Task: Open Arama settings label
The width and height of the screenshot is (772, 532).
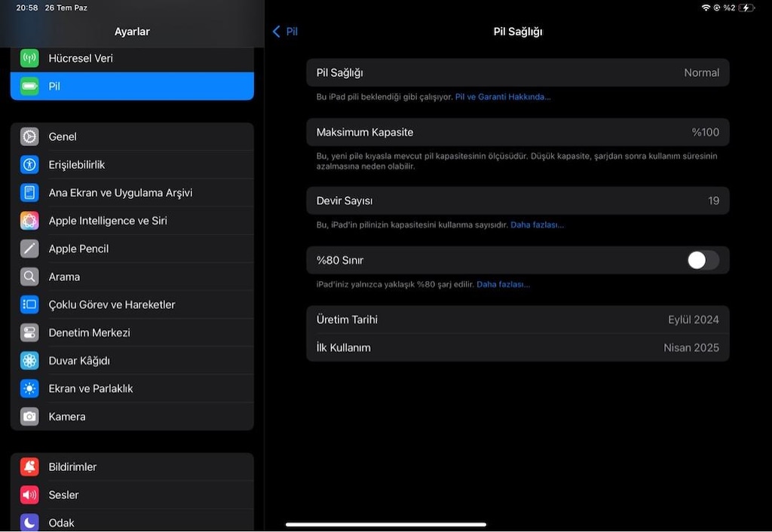Action: tap(64, 277)
